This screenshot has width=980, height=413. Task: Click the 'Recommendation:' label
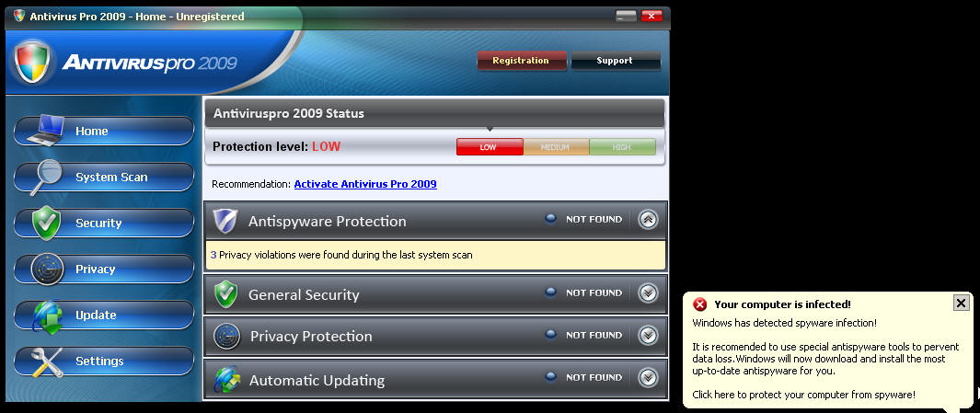click(251, 184)
